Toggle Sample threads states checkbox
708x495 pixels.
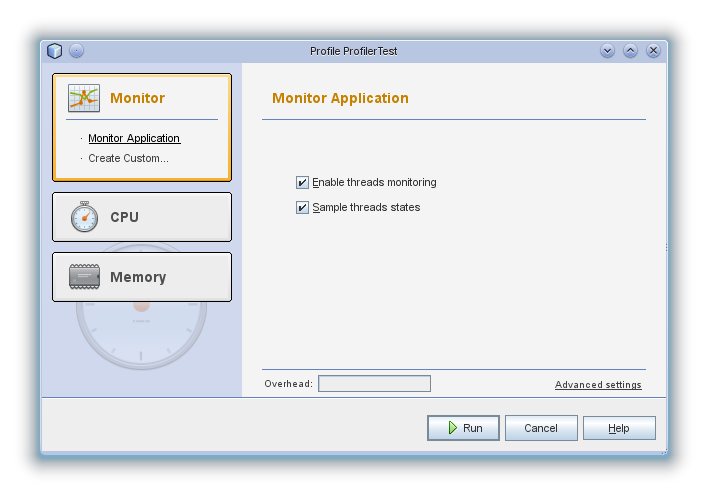pos(302,207)
